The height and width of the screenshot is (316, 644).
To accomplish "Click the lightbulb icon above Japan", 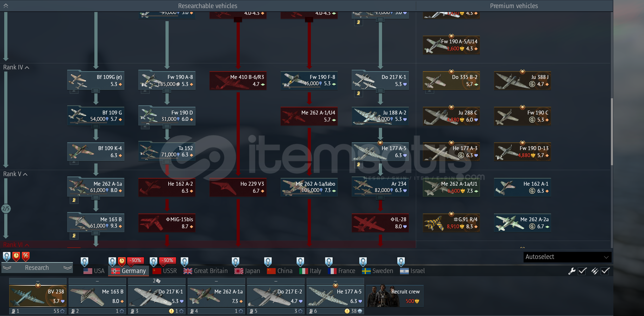I will (236, 262).
